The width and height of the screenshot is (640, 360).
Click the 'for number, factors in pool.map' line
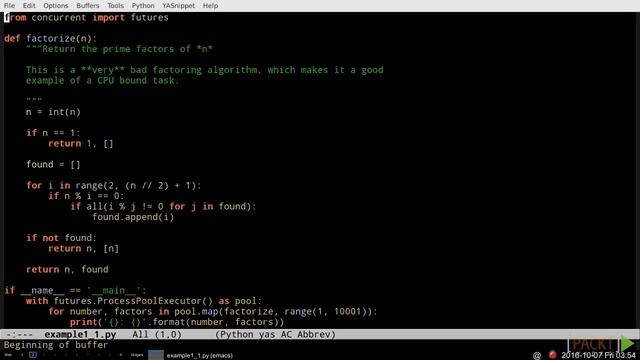[213, 311]
